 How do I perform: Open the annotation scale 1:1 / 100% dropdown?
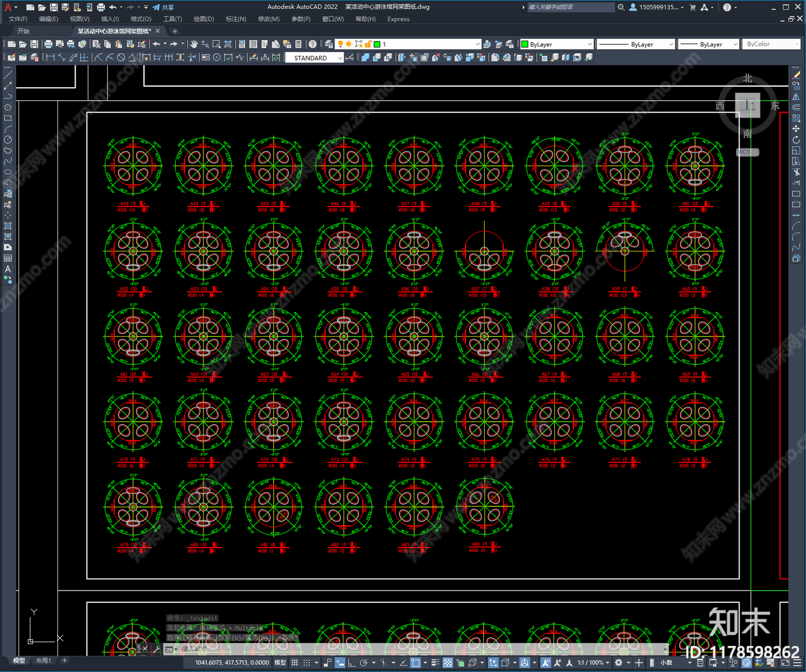[593, 663]
